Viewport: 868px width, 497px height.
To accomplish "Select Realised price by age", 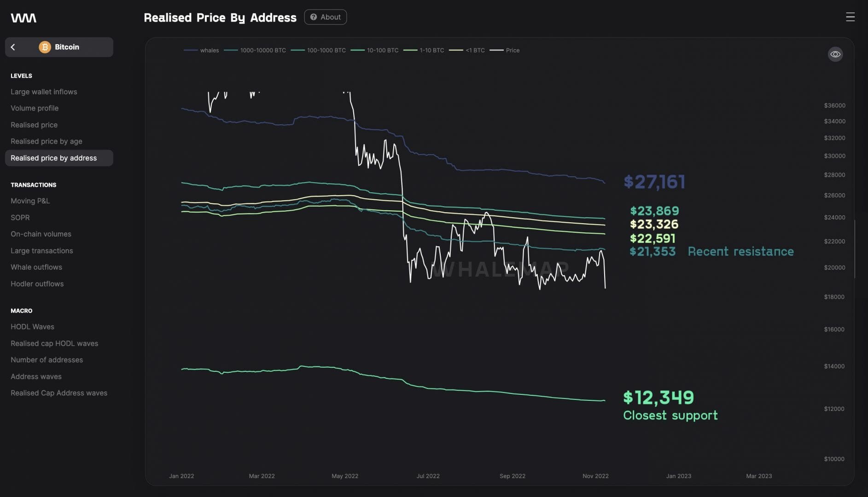I will [x=47, y=141].
